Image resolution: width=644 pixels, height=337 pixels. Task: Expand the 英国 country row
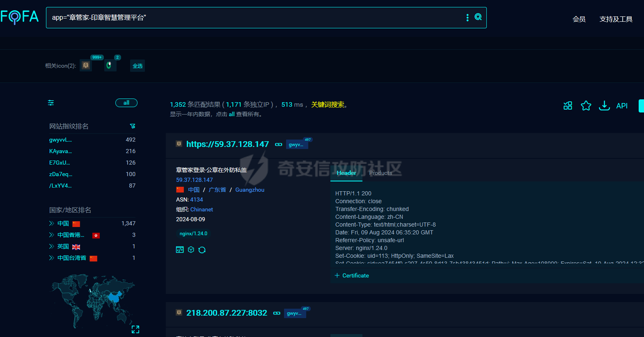pyautogui.click(x=51, y=246)
